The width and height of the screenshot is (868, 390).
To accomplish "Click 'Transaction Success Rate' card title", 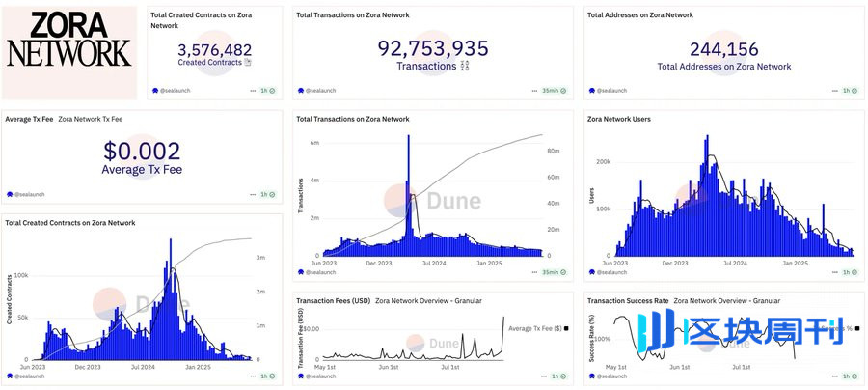I will click(628, 301).
